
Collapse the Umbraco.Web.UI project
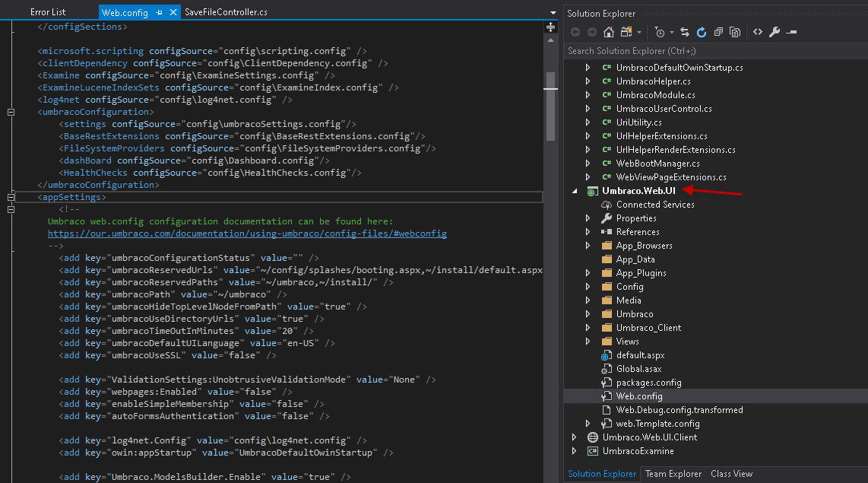coord(575,191)
